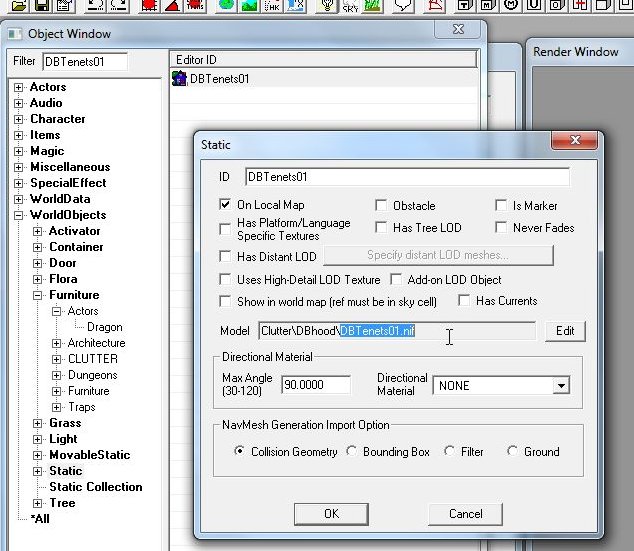Select the Collision Geometry radio button
The height and width of the screenshot is (551, 634).
pos(239,451)
